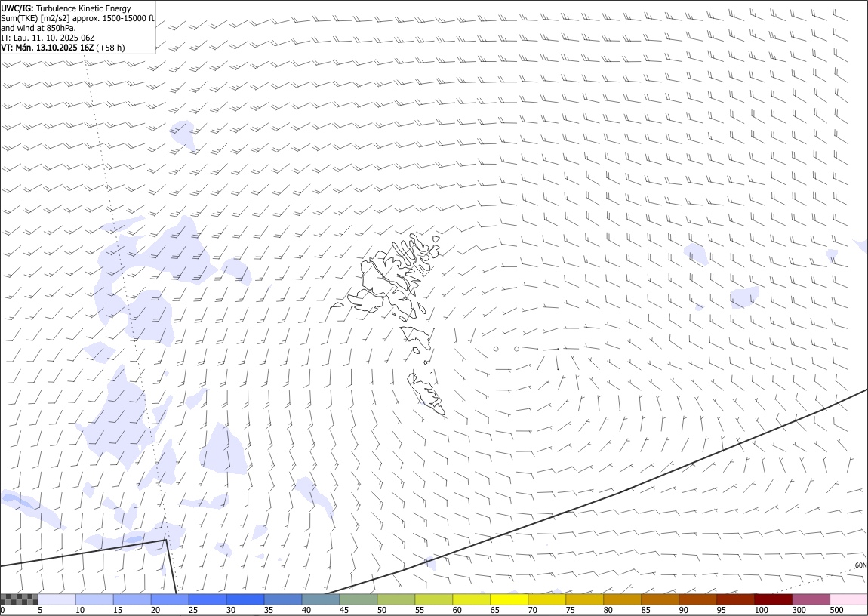Screen dimensions: 868x616
Task: Click the 20–25 blue legend swatch
Action: [x=170, y=599]
